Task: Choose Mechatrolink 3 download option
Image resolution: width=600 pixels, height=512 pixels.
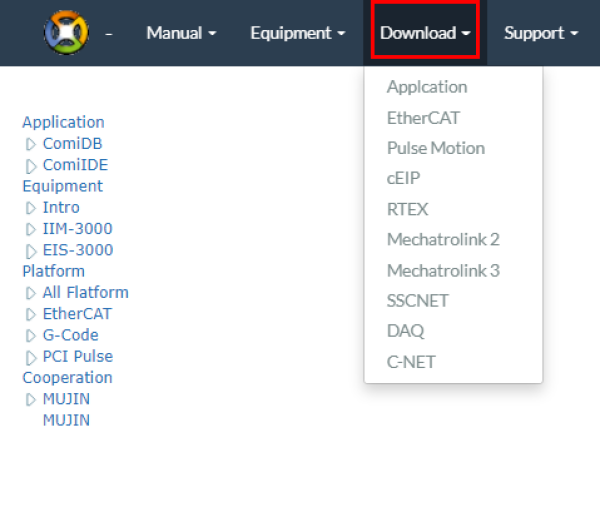Action: click(x=443, y=270)
